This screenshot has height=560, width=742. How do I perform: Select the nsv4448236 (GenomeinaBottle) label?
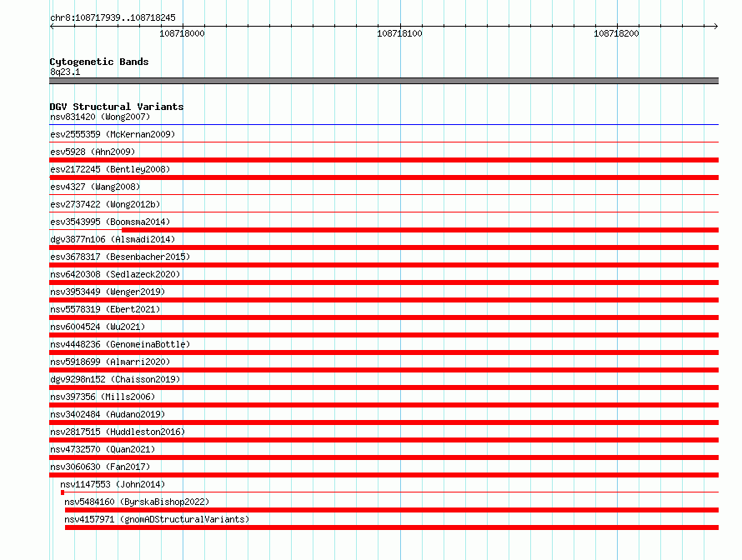pyautogui.click(x=120, y=344)
